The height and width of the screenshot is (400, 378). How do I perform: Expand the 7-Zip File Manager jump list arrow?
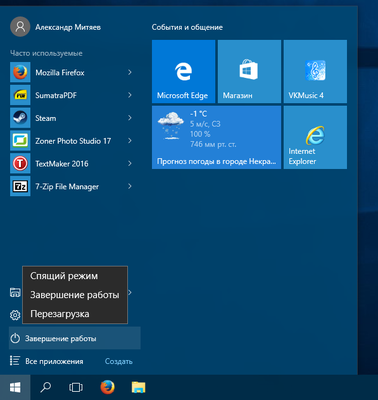130,186
